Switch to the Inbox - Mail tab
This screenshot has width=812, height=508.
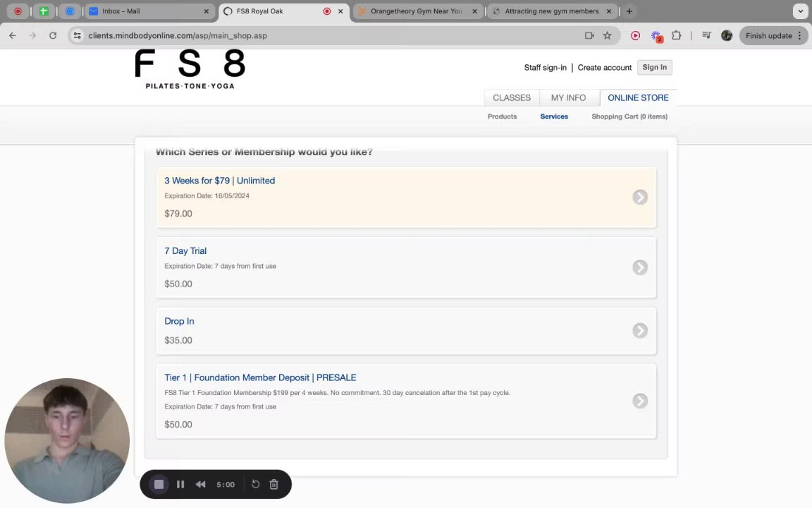[150, 11]
